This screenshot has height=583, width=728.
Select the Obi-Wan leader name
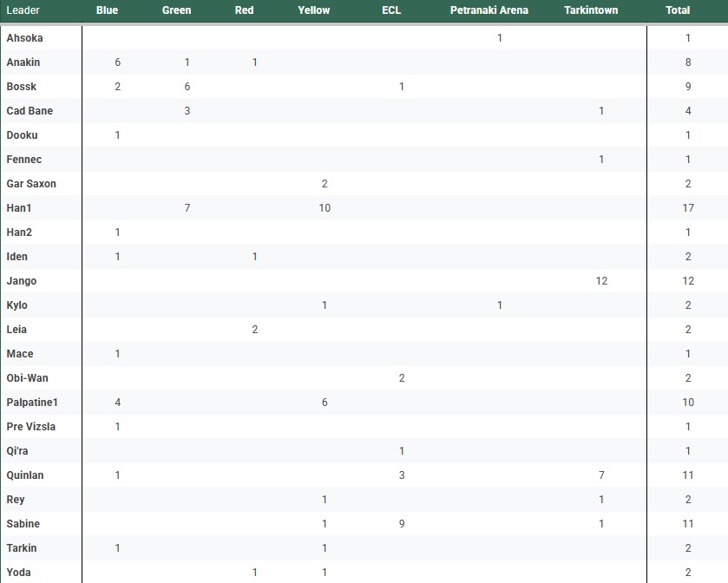click(x=28, y=378)
